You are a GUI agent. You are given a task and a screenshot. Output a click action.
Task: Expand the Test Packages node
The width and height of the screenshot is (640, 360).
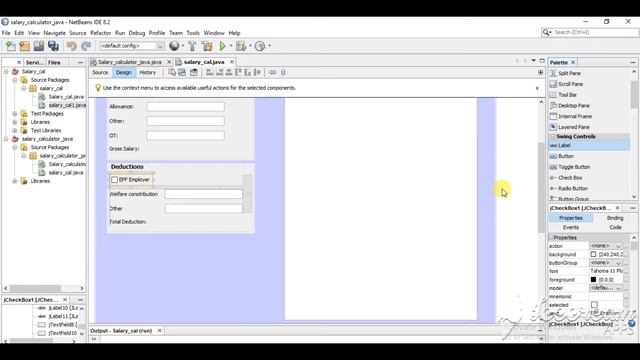(15, 114)
